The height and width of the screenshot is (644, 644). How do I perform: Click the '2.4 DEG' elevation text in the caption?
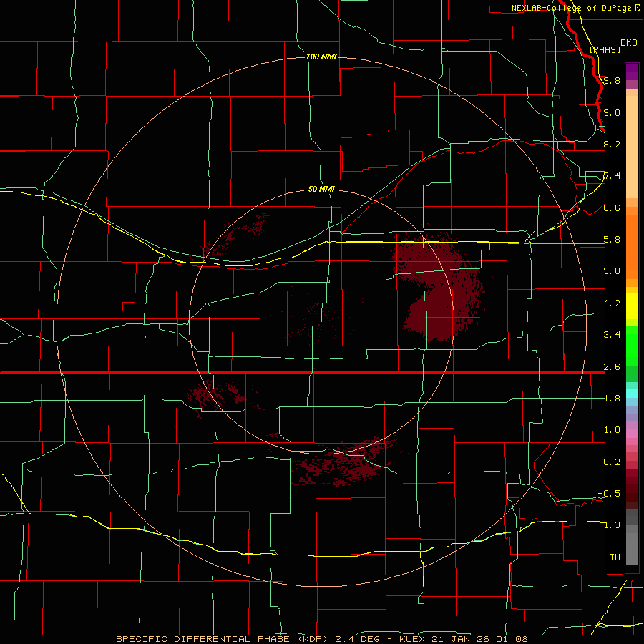(357, 639)
